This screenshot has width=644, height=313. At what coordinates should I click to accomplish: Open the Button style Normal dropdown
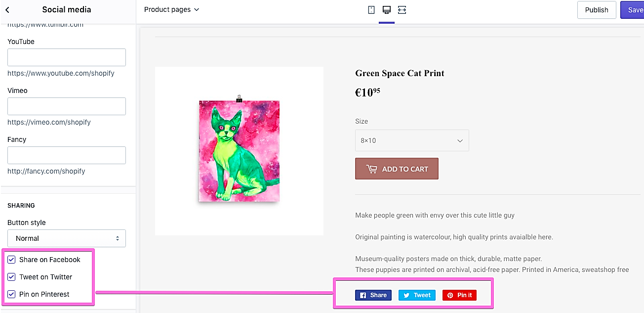pyautogui.click(x=67, y=238)
